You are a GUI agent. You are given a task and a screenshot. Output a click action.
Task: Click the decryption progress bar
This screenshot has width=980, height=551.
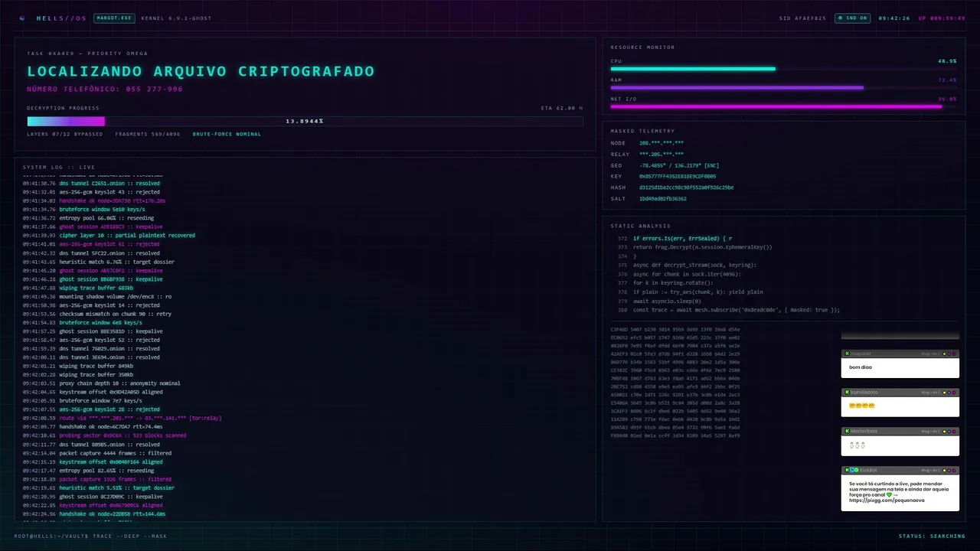tap(305, 121)
